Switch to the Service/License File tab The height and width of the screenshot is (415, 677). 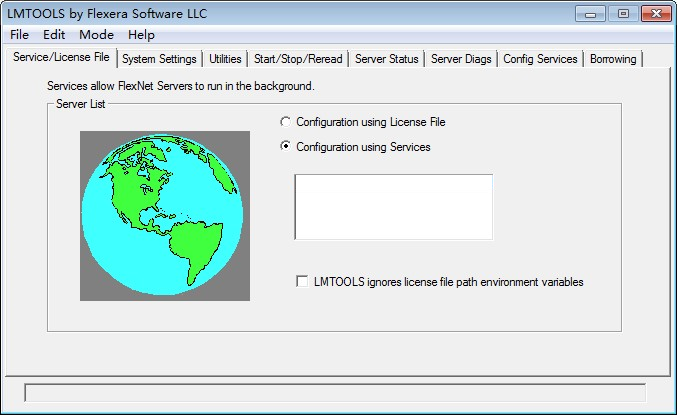point(61,57)
